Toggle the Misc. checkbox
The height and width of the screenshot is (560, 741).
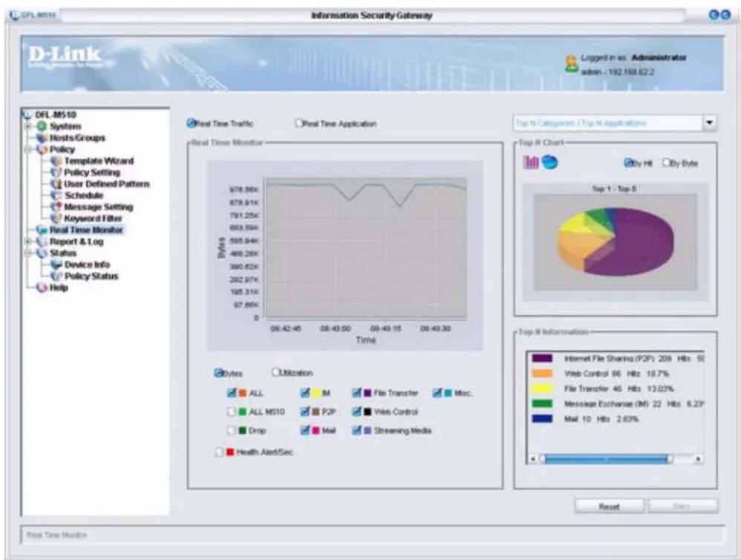tap(437, 393)
